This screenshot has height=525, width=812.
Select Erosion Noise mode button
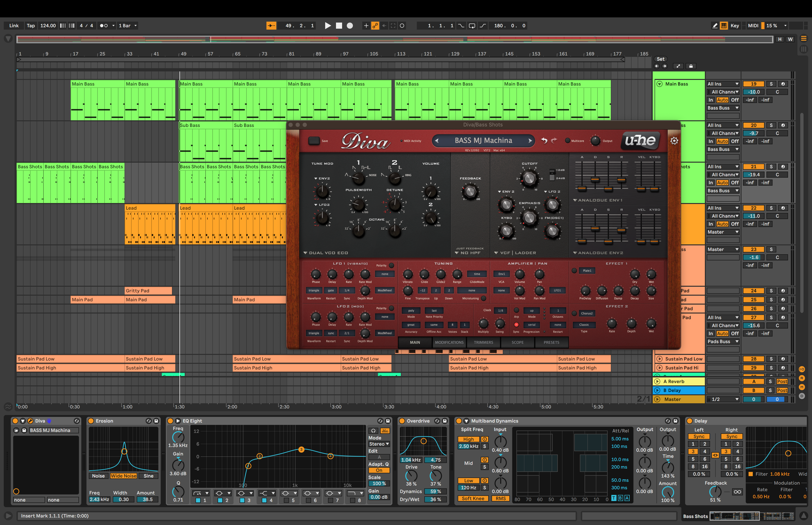(x=98, y=476)
